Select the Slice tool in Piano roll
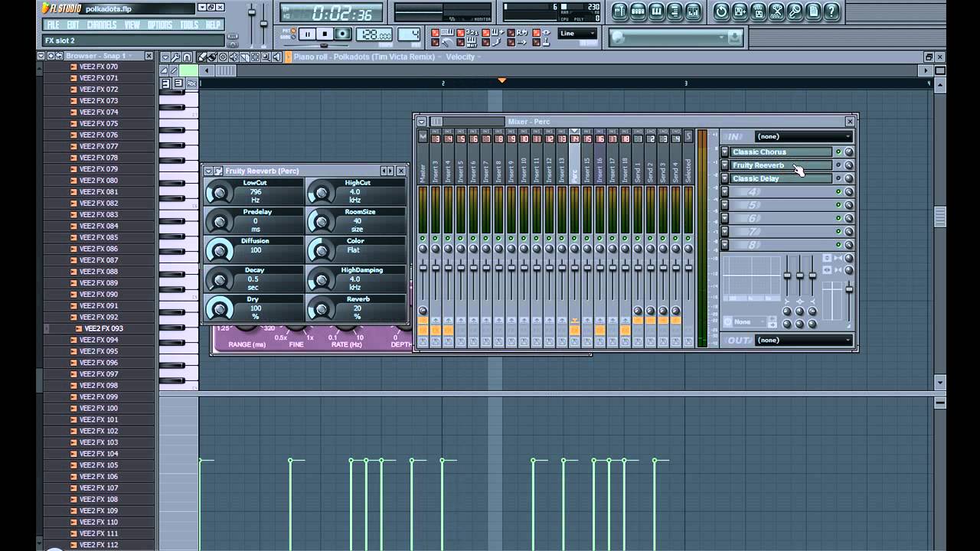 pyautogui.click(x=244, y=57)
